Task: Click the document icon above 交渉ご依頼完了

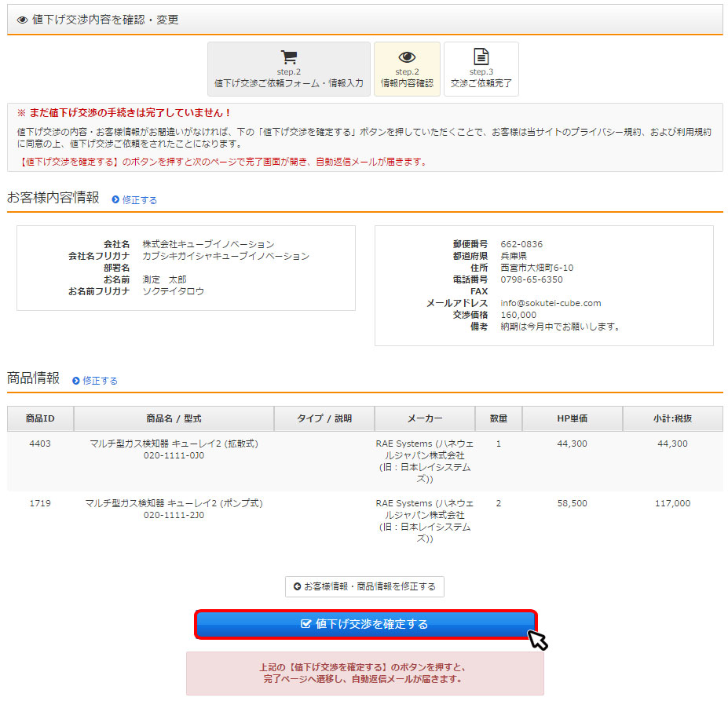Action: coord(481,57)
